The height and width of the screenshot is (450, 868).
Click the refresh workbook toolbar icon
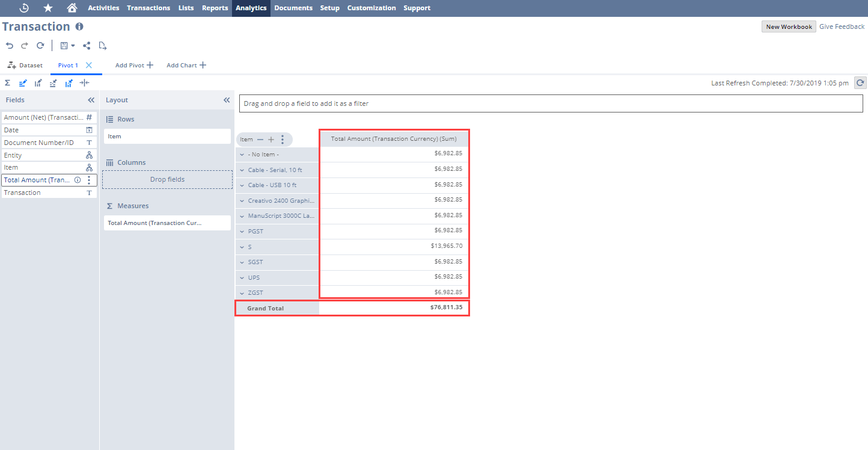click(x=40, y=46)
